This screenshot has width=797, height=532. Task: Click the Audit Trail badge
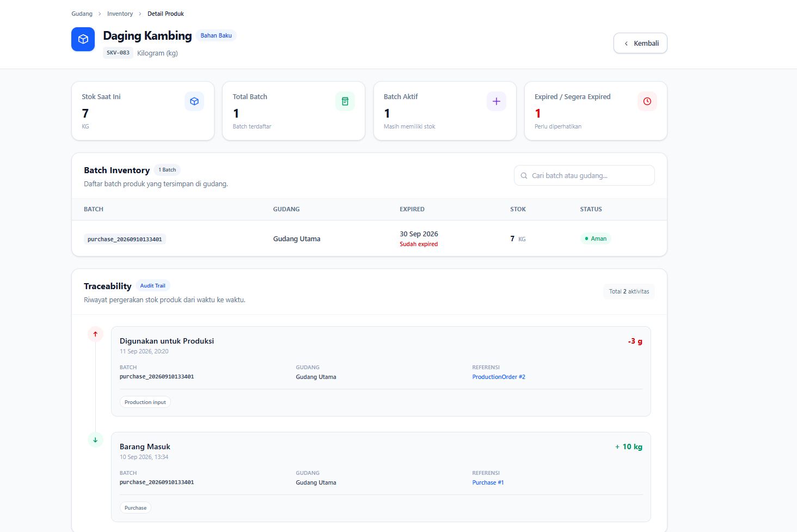pos(152,286)
